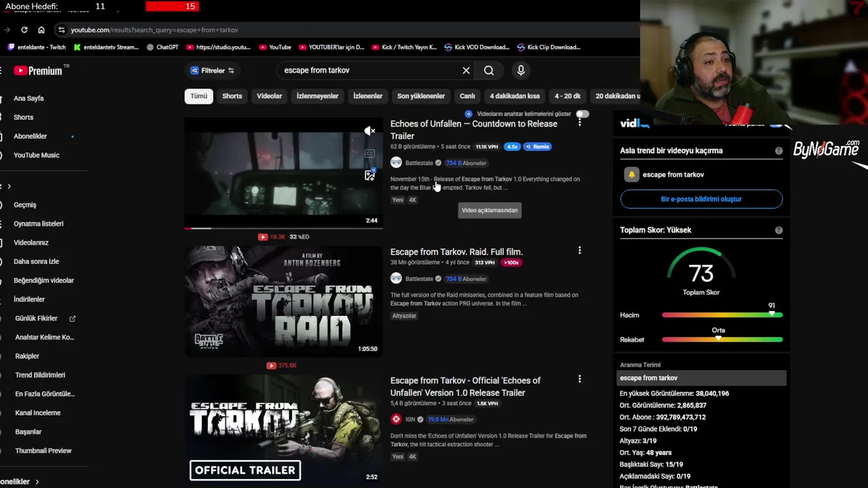868x488 pixels.
Task: Adjust the Hacim score gradient bar
Action: [722, 315]
